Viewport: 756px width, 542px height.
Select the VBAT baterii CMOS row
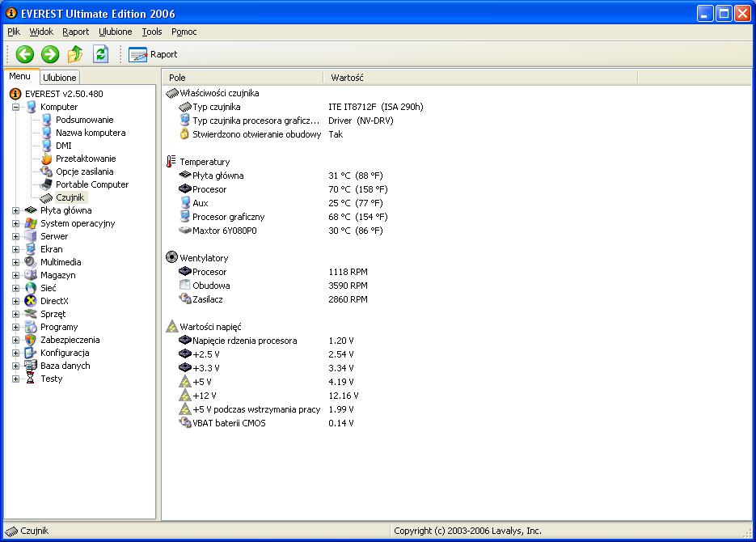(x=266, y=423)
